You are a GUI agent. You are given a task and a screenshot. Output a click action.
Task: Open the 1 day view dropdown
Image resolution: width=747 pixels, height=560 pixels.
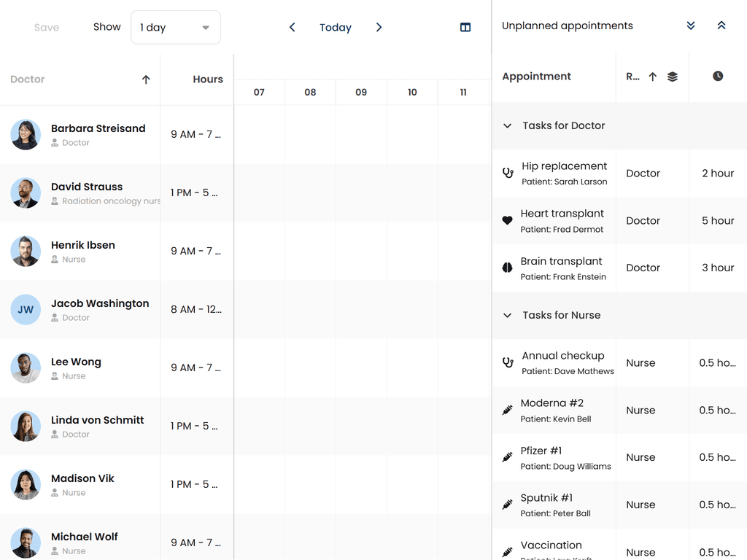point(176,28)
